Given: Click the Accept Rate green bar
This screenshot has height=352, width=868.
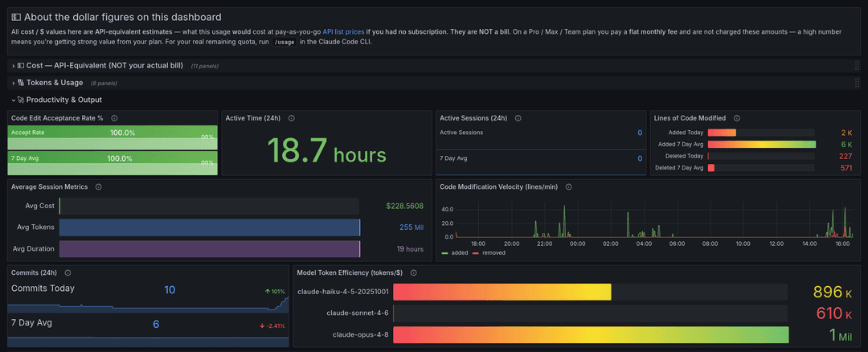Looking at the screenshot, I should (x=113, y=137).
